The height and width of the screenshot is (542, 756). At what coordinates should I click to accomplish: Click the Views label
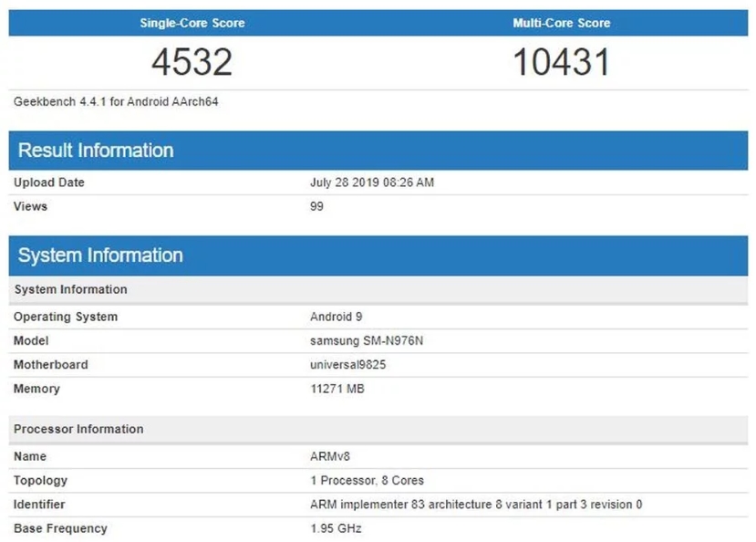[30, 206]
